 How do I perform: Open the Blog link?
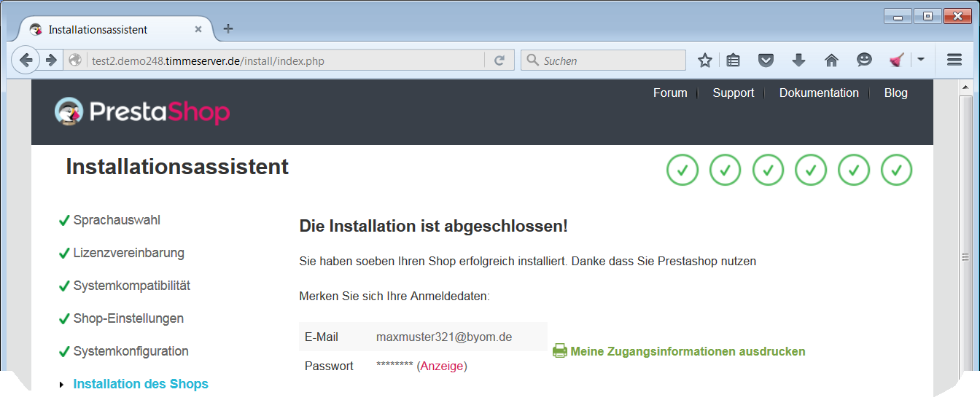(896, 93)
